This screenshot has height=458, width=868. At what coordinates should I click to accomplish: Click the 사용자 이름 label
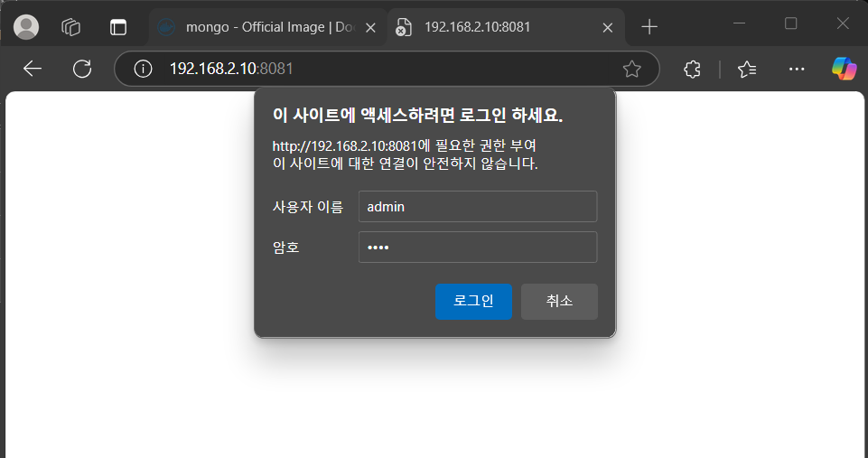308,207
